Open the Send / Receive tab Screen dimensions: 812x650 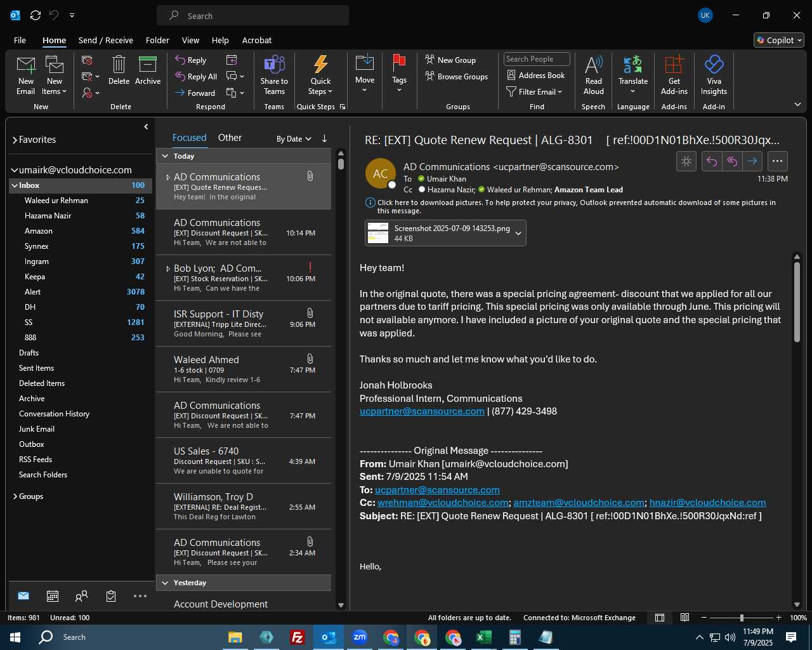(x=106, y=40)
